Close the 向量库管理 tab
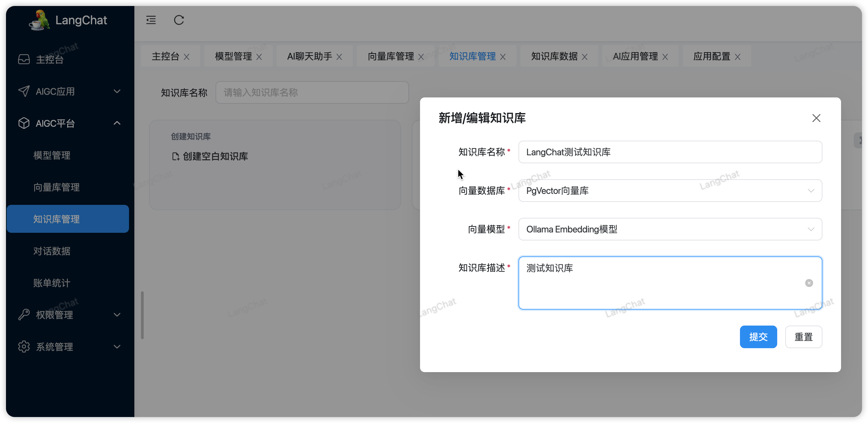The height and width of the screenshot is (423, 868). (x=421, y=57)
